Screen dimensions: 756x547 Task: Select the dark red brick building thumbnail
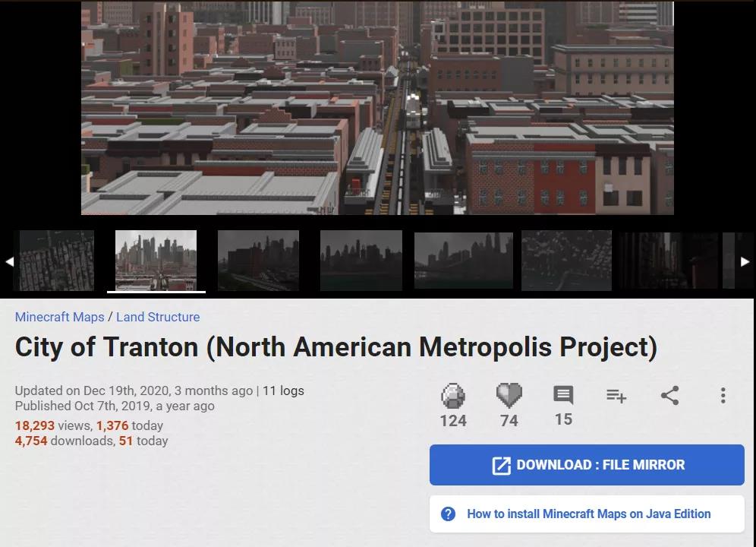coord(258,261)
